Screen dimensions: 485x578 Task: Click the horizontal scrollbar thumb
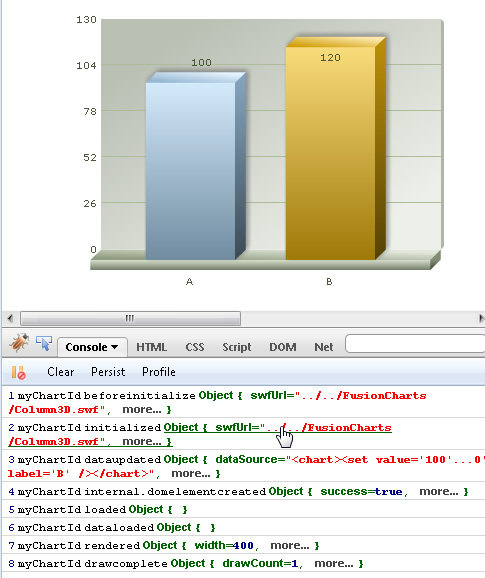click(x=130, y=318)
